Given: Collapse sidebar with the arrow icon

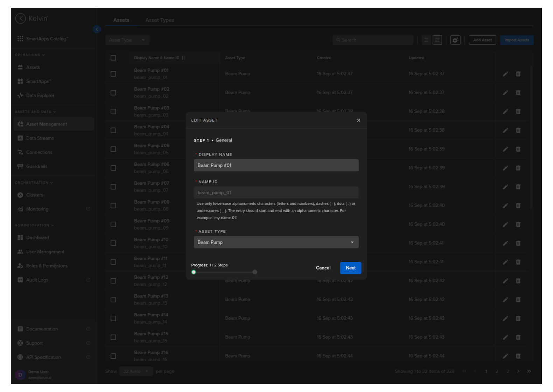Looking at the screenshot, I should 97,29.
